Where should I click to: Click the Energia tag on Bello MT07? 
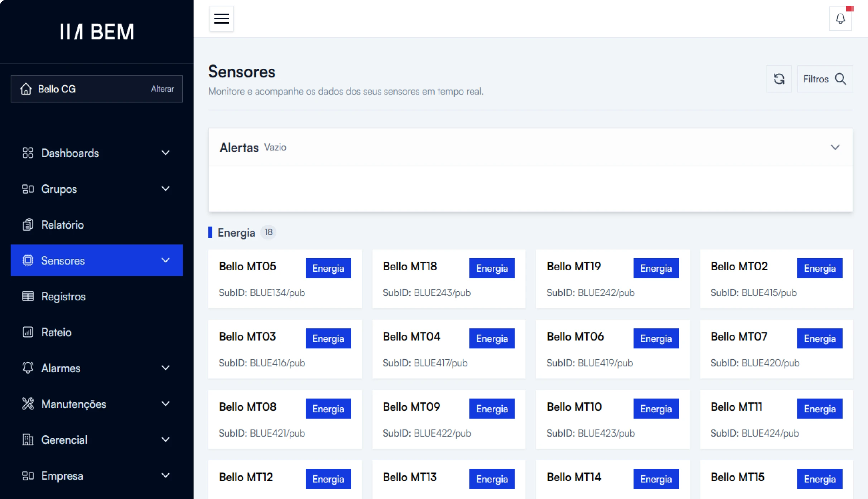tap(820, 338)
